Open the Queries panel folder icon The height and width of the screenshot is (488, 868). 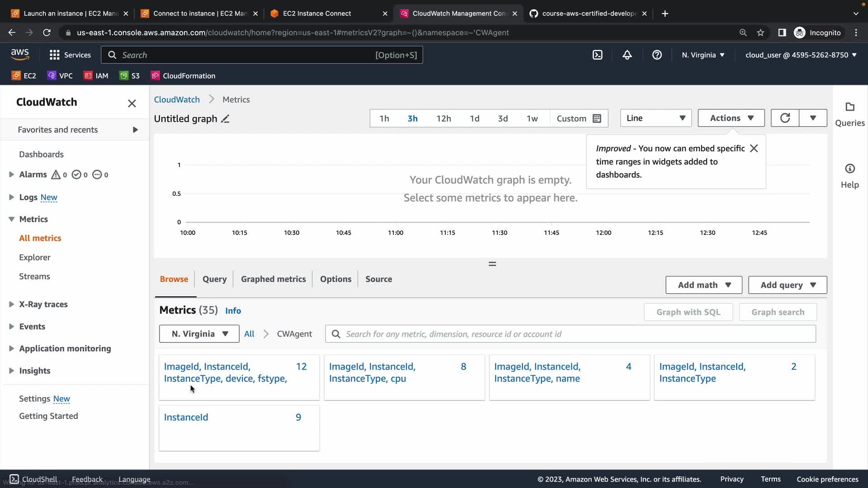coord(849,107)
